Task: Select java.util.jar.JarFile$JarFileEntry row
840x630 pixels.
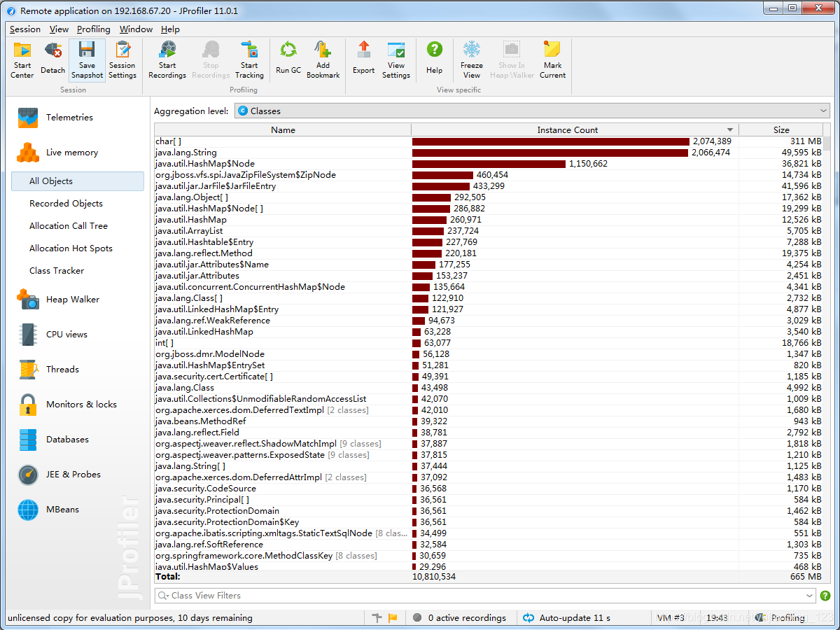Action: 489,186
